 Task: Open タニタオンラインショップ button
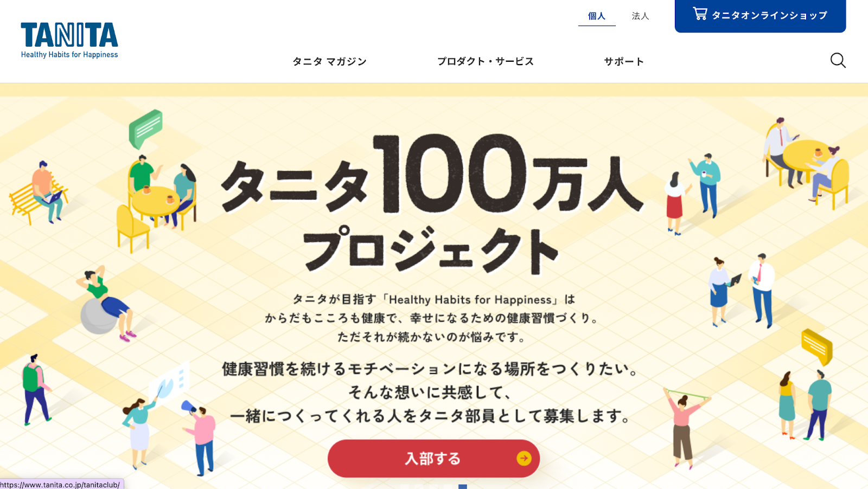click(760, 16)
